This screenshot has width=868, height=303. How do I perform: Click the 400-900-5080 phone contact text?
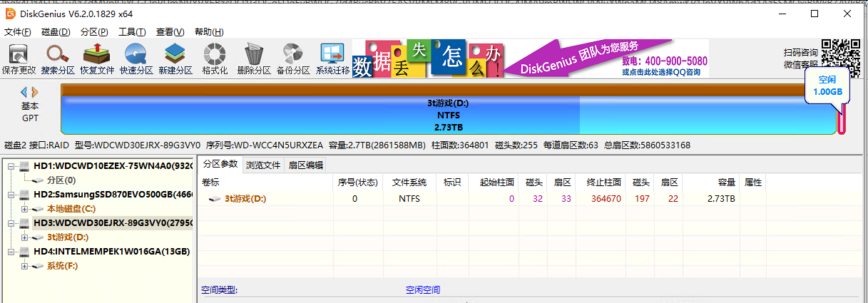click(x=664, y=61)
